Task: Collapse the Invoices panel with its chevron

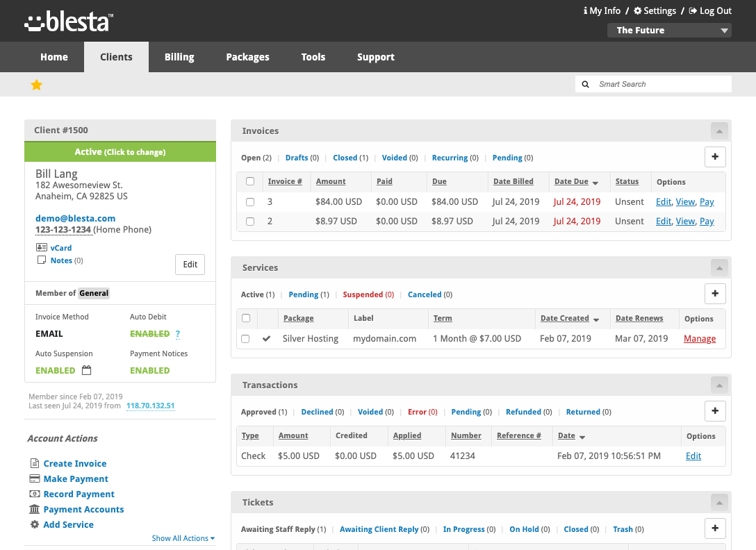Action: click(718, 131)
